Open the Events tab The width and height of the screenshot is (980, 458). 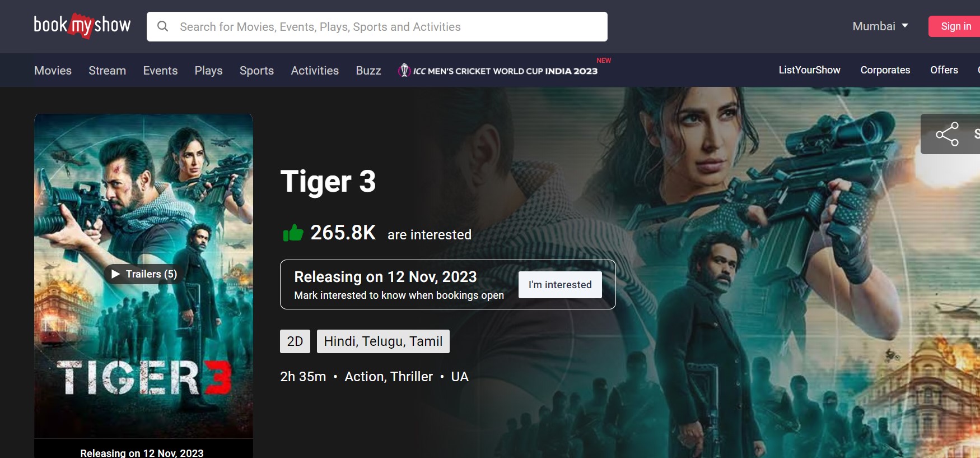[160, 71]
